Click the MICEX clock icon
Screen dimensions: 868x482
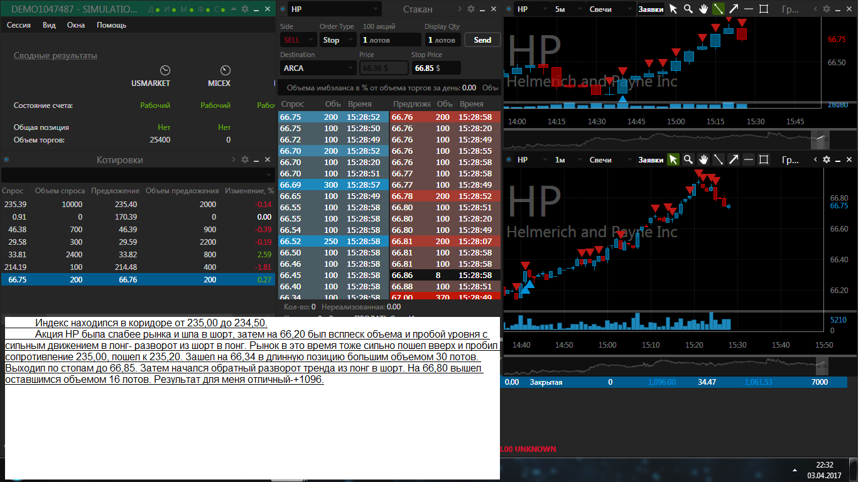[x=225, y=70]
